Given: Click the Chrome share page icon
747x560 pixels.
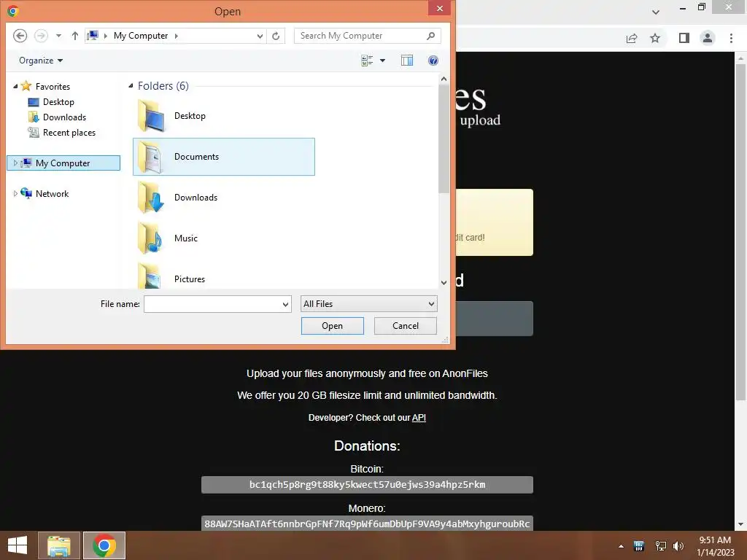Looking at the screenshot, I should (632, 38).
